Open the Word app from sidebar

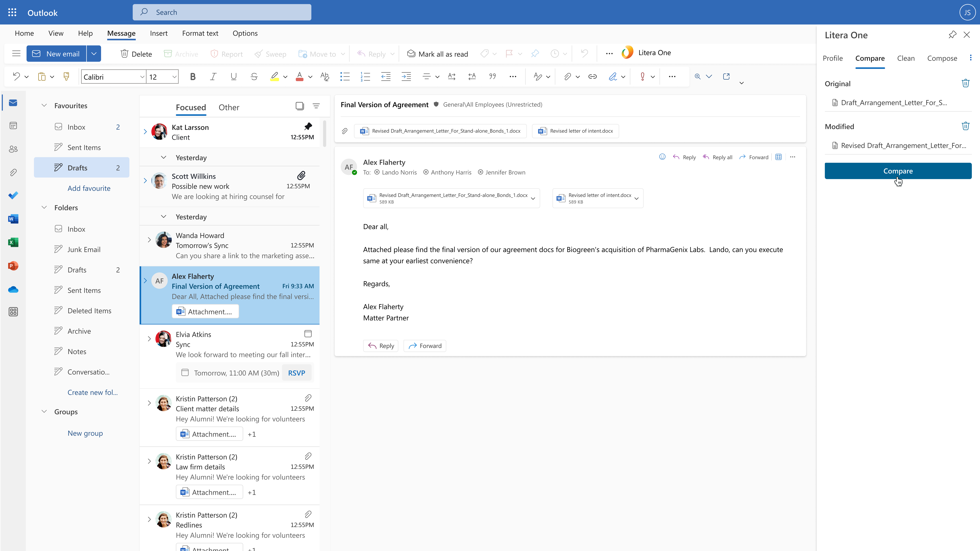click(13, 219)
